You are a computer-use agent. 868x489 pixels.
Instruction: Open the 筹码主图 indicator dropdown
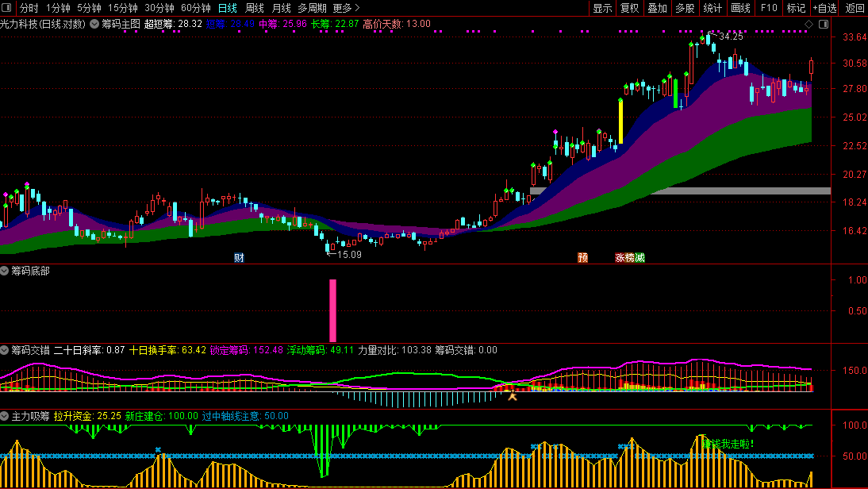(x=95, y=24)
